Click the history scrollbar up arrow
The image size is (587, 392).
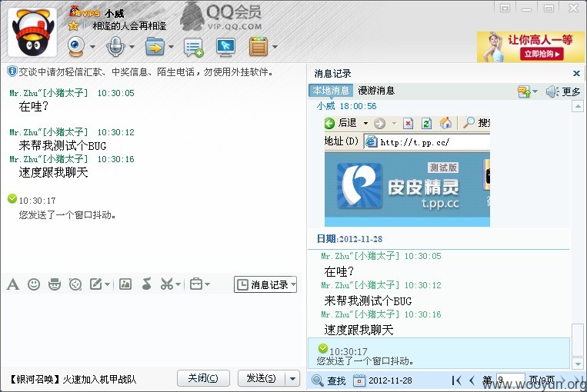[x=578, y=107]
